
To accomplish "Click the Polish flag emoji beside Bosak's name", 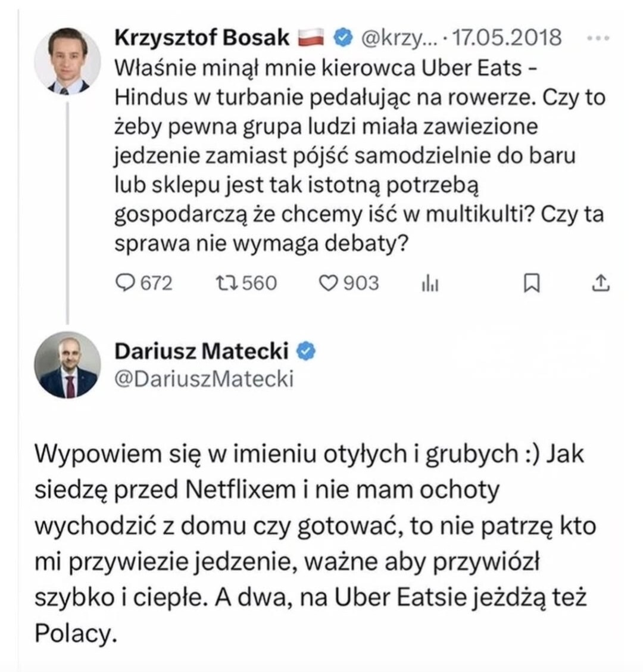I will coord(311,38).
